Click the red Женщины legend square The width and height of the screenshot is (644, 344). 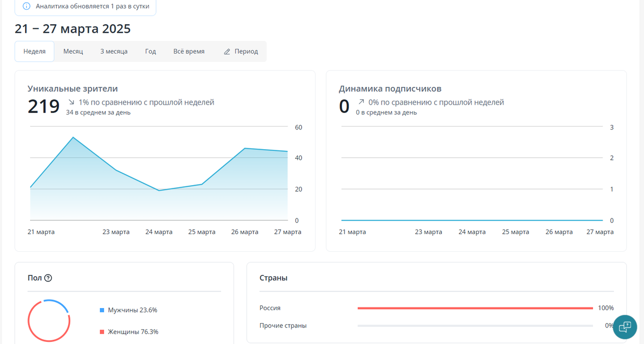click(102, 332)
